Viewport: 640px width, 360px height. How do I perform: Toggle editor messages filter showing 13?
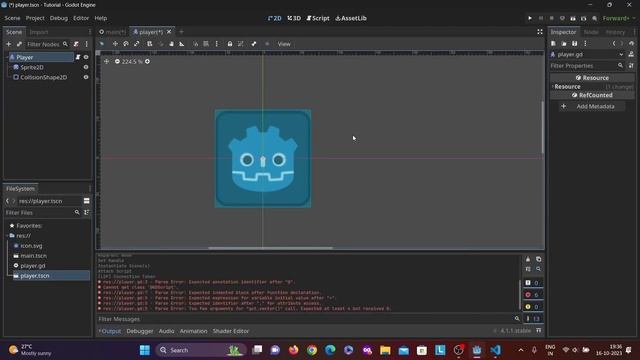coord(533,319)
